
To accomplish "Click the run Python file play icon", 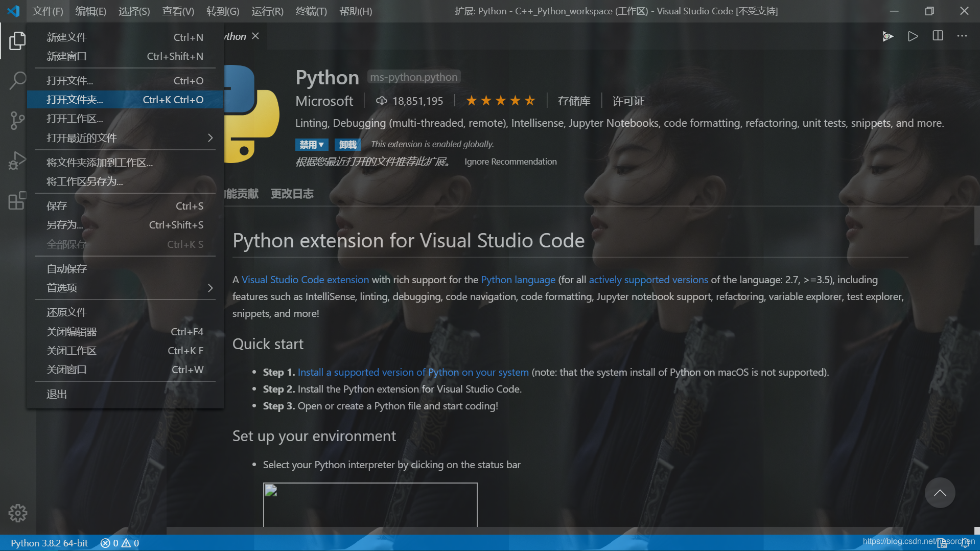I will tap(913, 36).
